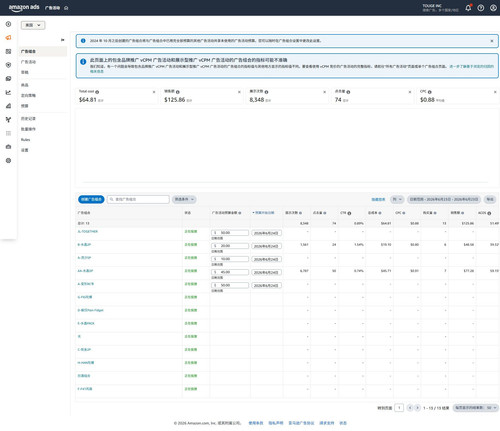Collapse the side navigation panel with the arrow icon

pyautogui.click(x=62, y=40)
